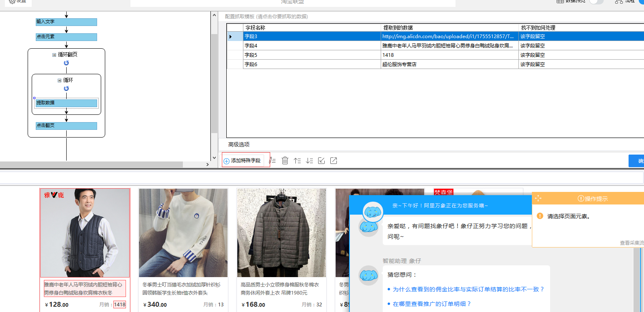
Task: Click flow panel horizontal scroll right arrow
Action: click(208, 164)
